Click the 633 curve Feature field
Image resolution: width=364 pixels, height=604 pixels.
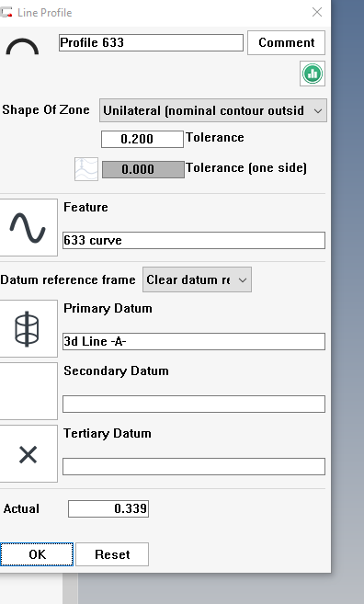(194, 240)
